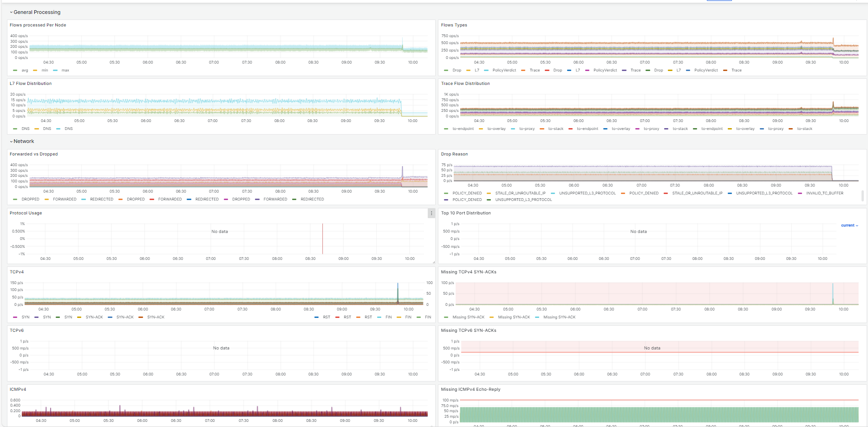Toggle the purple Trace series in Flows Types legend
Viewport: 868px width, 427px height.
click(x=636, y=71)
